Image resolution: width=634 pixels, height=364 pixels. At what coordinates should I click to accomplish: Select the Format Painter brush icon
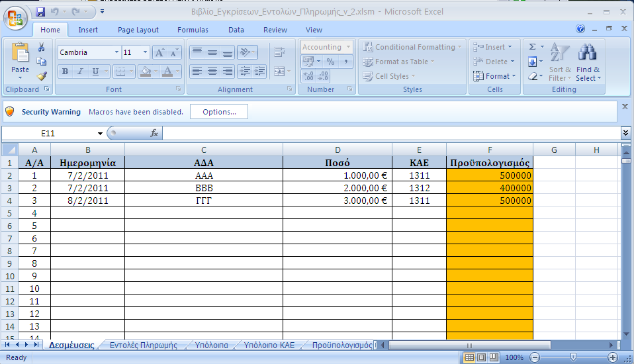(42, 76)
